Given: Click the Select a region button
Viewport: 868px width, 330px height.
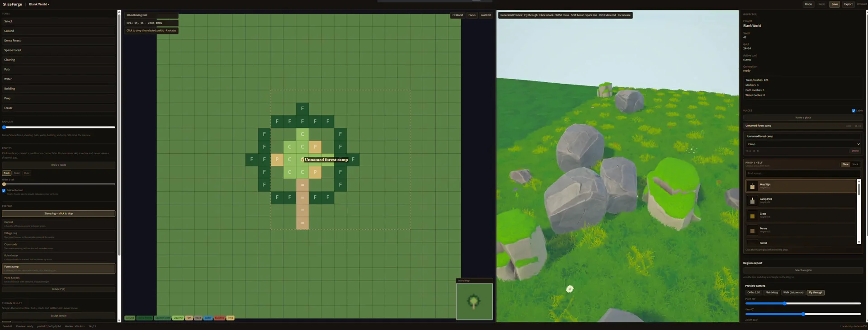Looking at the screenshot, I should (x=803, y=270).
